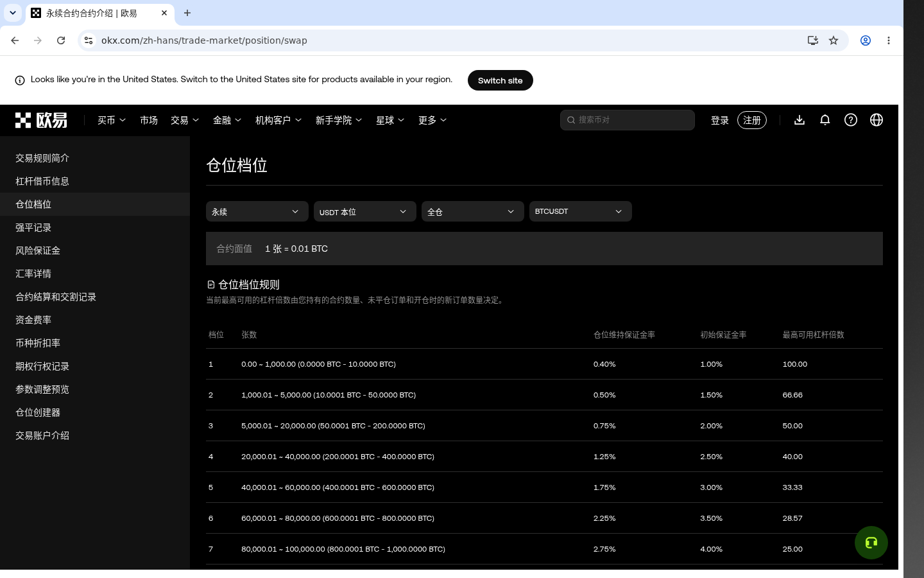Image resolution: width=924 pixels, height=578 pixels.
Task: Click the browser reload icon
Action: (61, 40)
